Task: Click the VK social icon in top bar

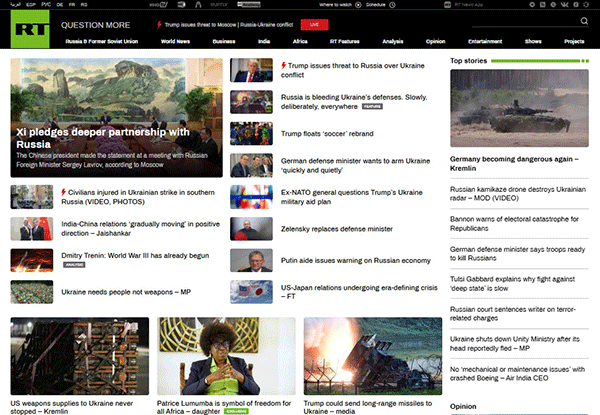Action: click(x=564, y=5)
